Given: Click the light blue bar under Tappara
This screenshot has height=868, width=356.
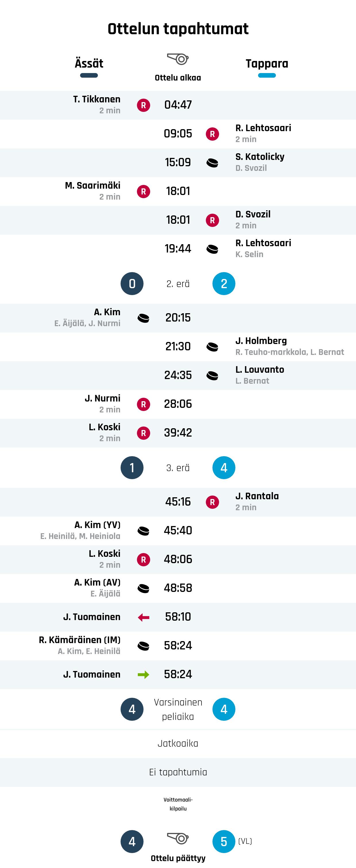Looking at the screenshot, I should click(x=267, y=75).
